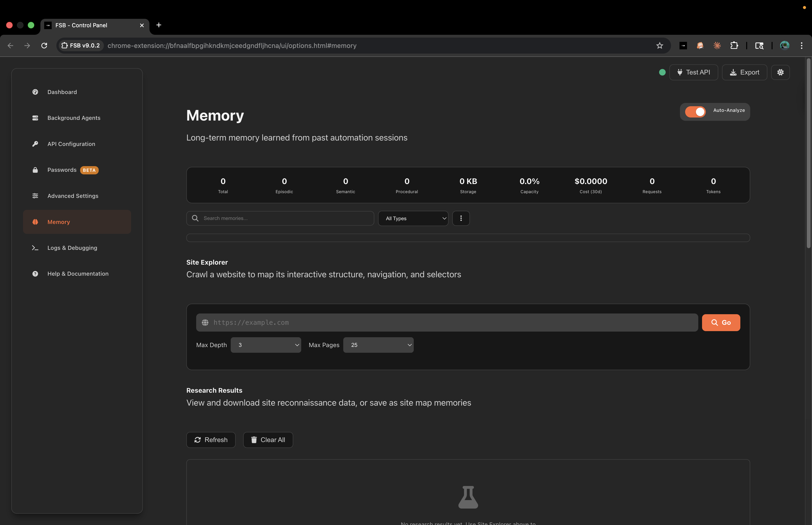Bookmark page with the star icon

(660, 46)
